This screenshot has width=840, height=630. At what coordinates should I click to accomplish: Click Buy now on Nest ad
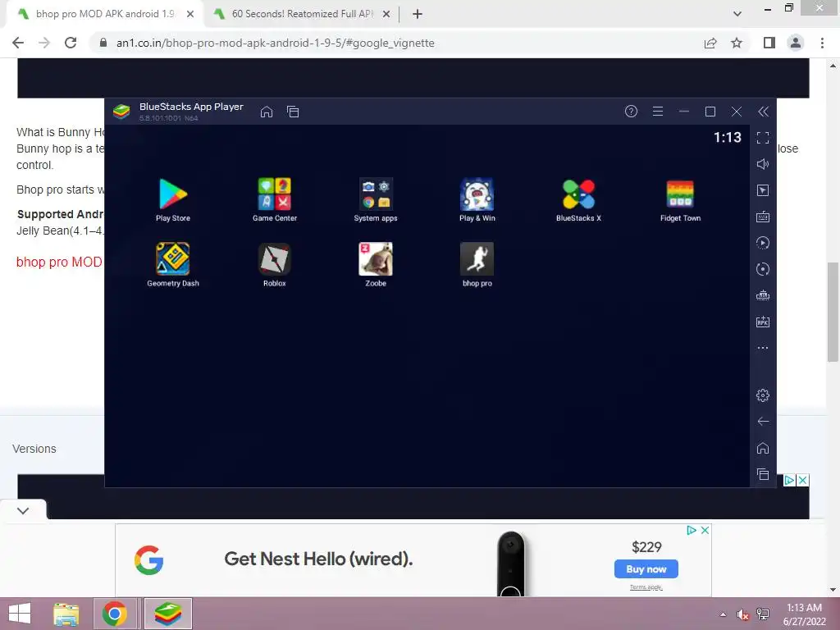click(646, 569)
